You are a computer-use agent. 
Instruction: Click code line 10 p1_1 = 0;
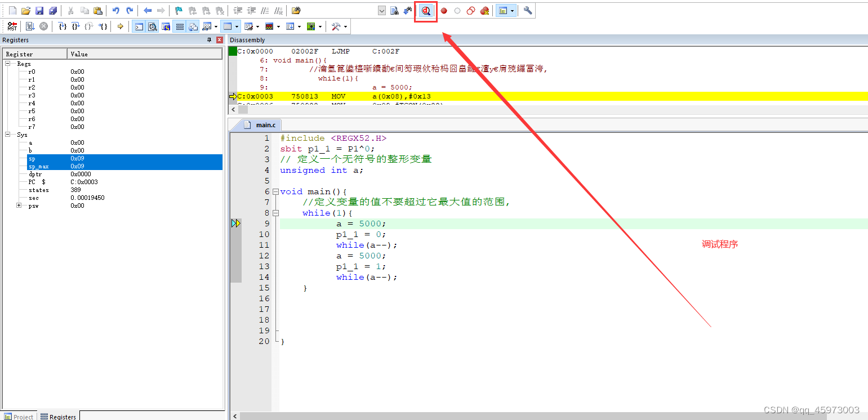point(361,234)
